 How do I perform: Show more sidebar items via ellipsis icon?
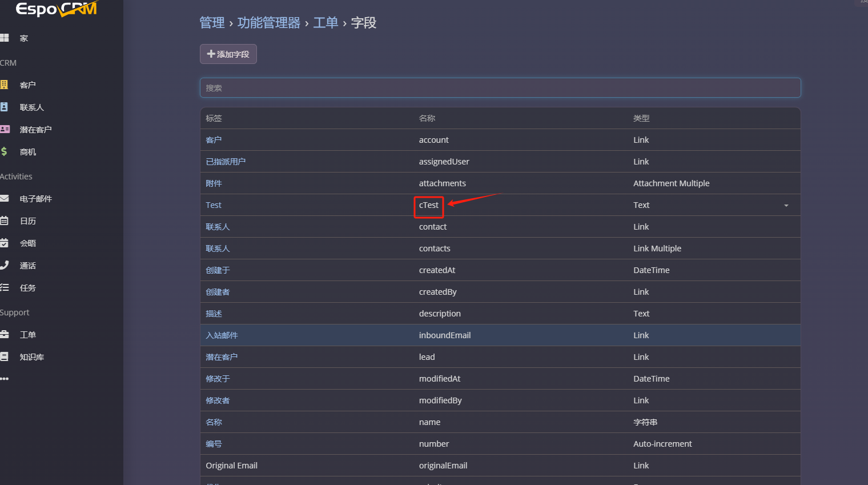click(x=5, y=379)
